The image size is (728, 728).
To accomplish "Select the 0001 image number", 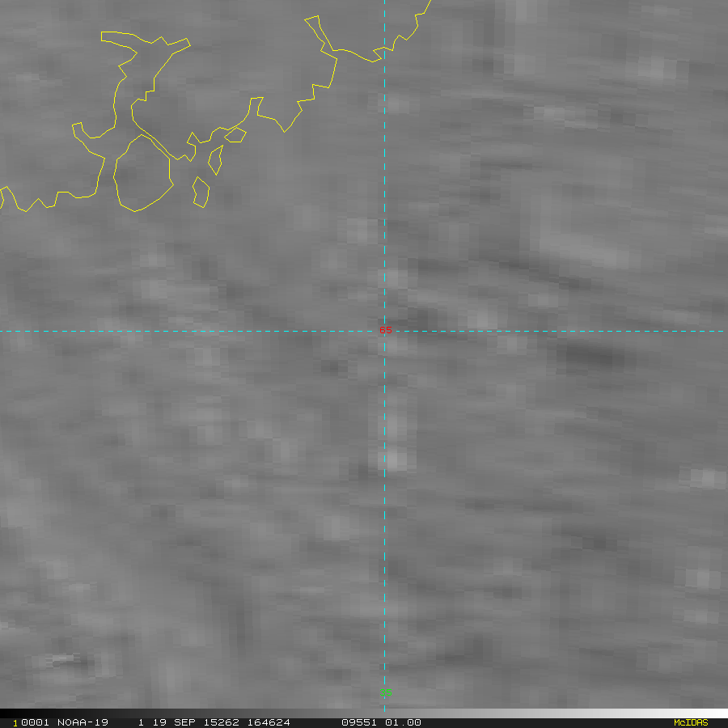I will 35,722.
